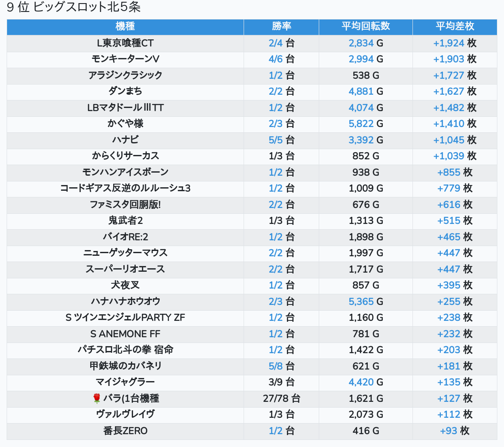504x447 pixels.
Task: Select the +855 枚 average difference value
Action: pyautogui.click(x=455, y=172)
